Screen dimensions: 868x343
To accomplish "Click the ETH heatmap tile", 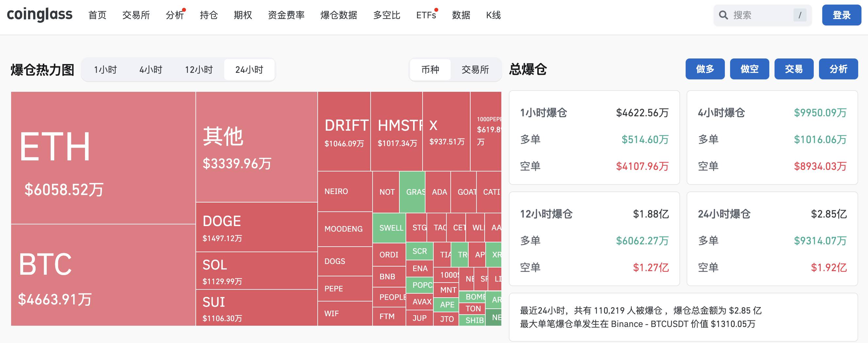I will [x=103, y=158].
